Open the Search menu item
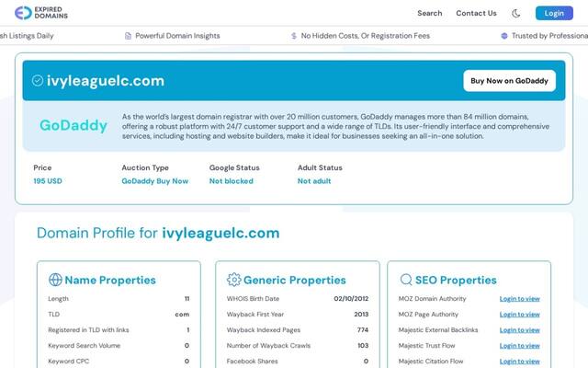The width and height of the screenshot is (588, 368). [430, 13]
